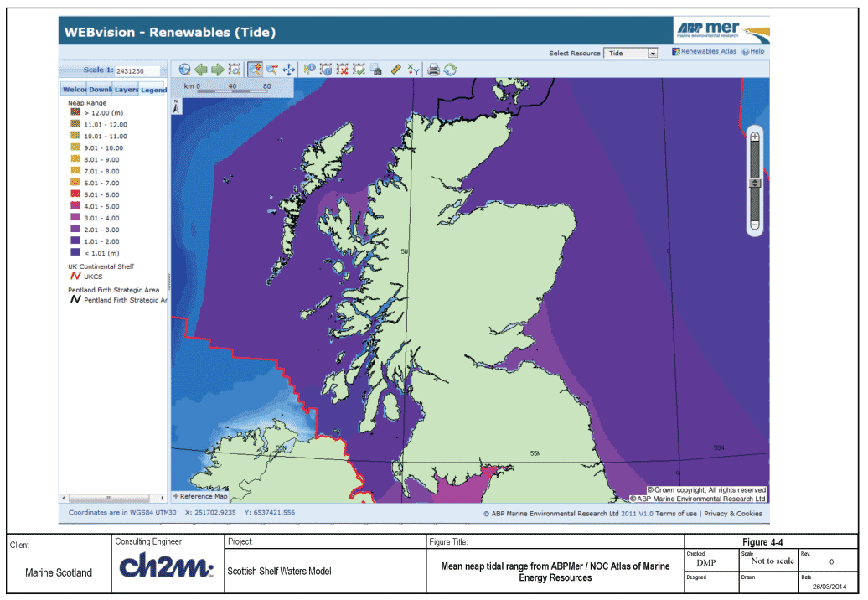The height and width of the screenshot is (600, 868).
Task: Expand the Reference Map panel
Action: pyautogui.click(x=200, y=496)
